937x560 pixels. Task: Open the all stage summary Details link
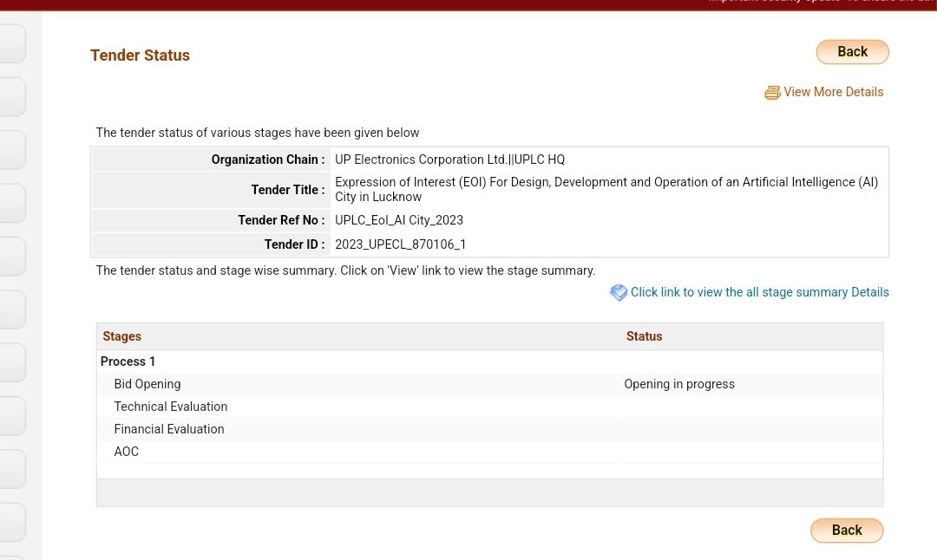point(759,292)
